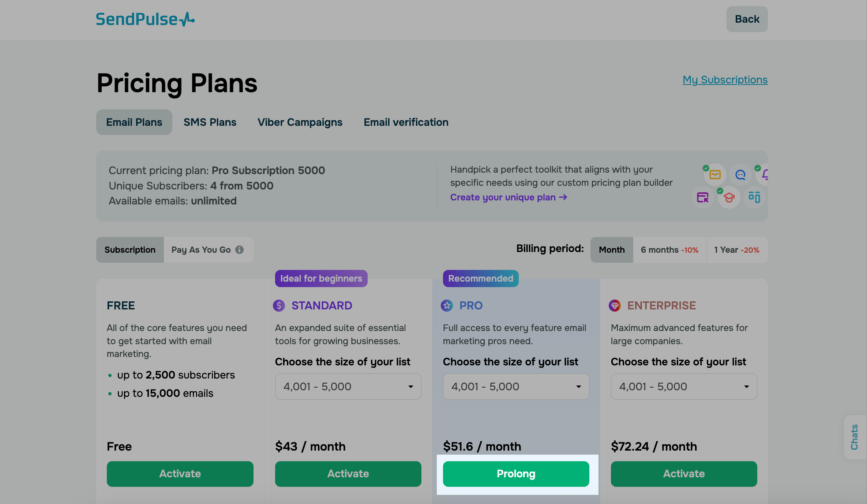The width and height of the screenshot is (867, 504).
Task: Select the red graduation cap courses icon
Action: (x=729, y=198)
